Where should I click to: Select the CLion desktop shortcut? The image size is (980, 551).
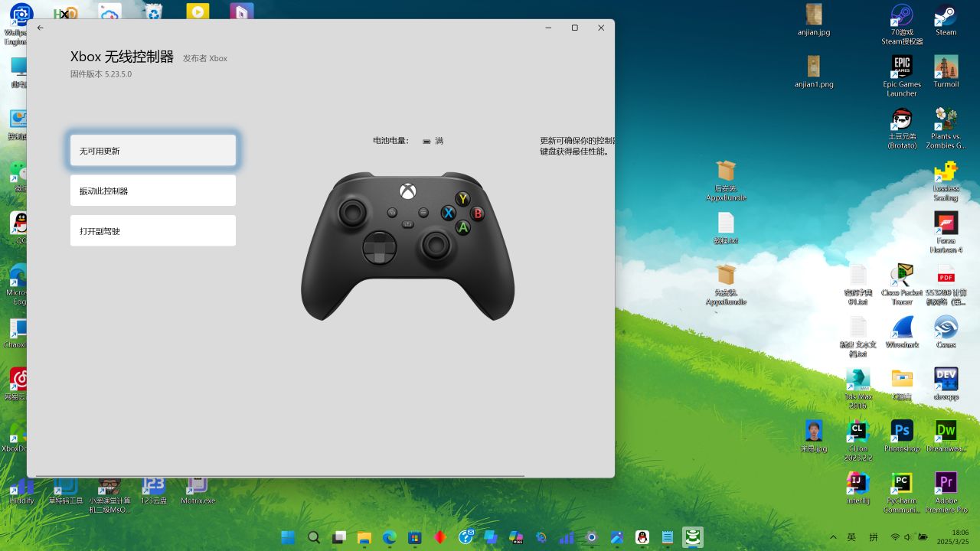pos(857,441)
